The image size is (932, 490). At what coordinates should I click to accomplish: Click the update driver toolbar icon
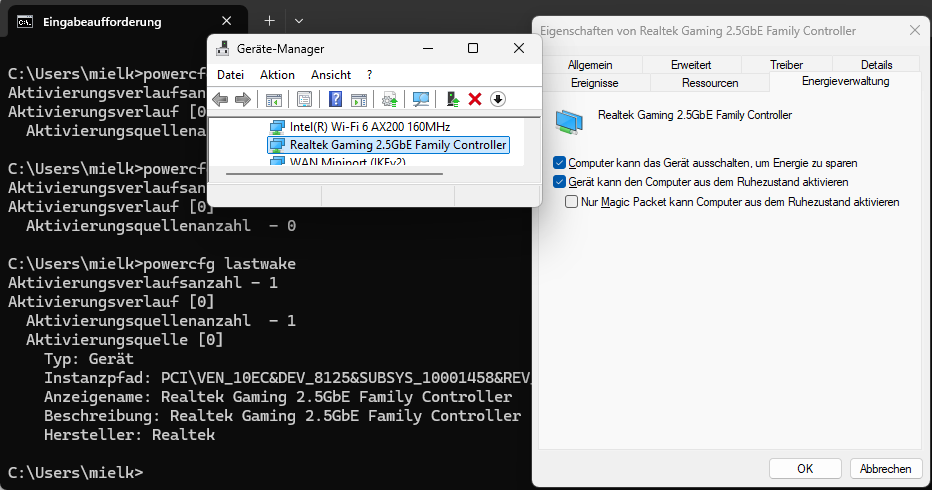tap(452, 99)
